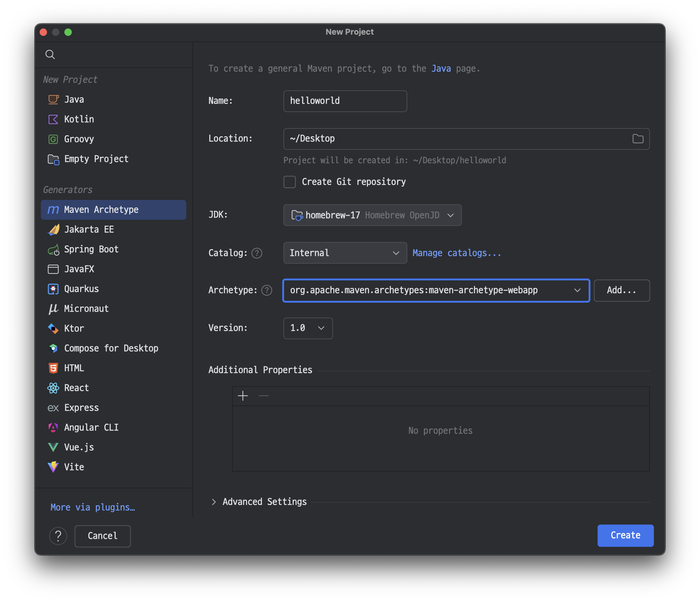Viewport: 700px width, 601px height.
Task: Click the Create button
Action: point(625,535)
